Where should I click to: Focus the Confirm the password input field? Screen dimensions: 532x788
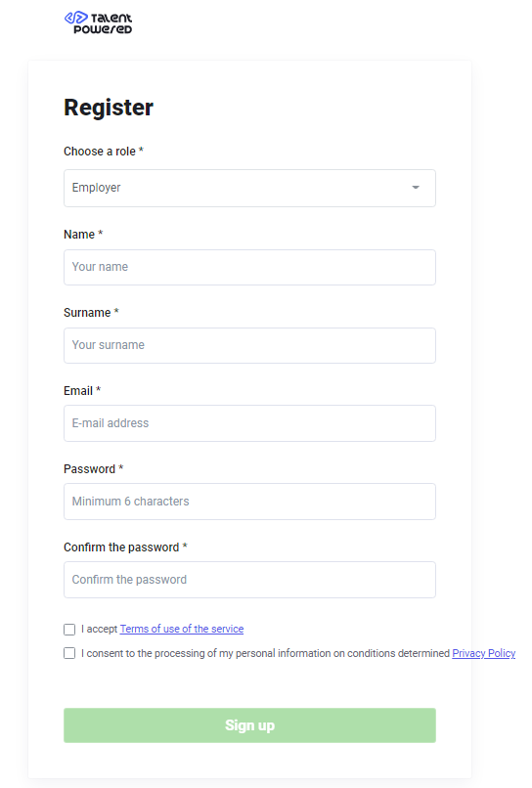click(249, 580)
